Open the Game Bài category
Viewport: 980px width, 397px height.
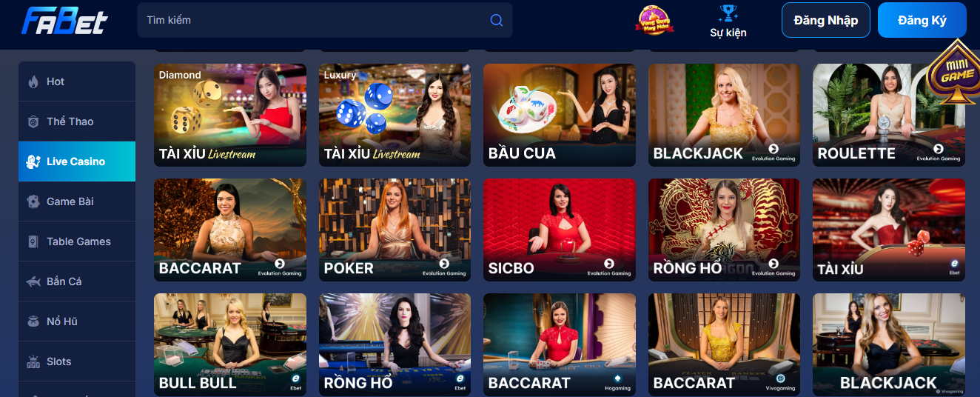click(77, 201)
